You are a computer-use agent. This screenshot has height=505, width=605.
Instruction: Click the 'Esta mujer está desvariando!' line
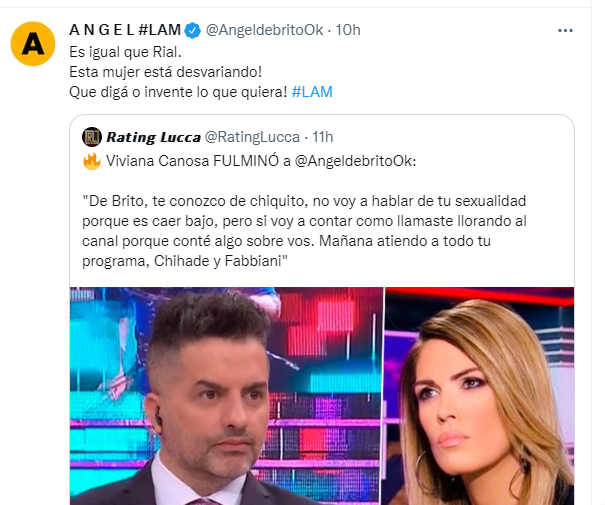166,72
